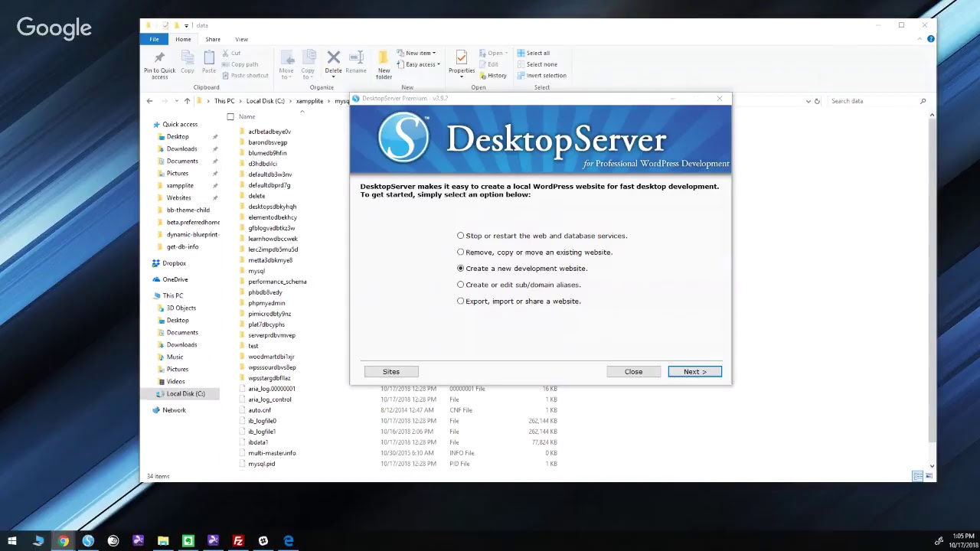Image resolution: width=980 pixels, height=551 pixels.
Task: Click Select all in ribbon
Action: [533, 54]
